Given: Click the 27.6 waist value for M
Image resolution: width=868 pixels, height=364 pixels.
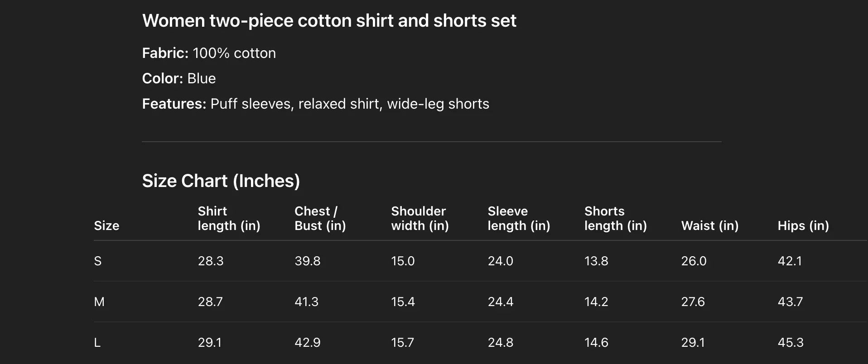Looking at the screenshot, I should 693,302.
